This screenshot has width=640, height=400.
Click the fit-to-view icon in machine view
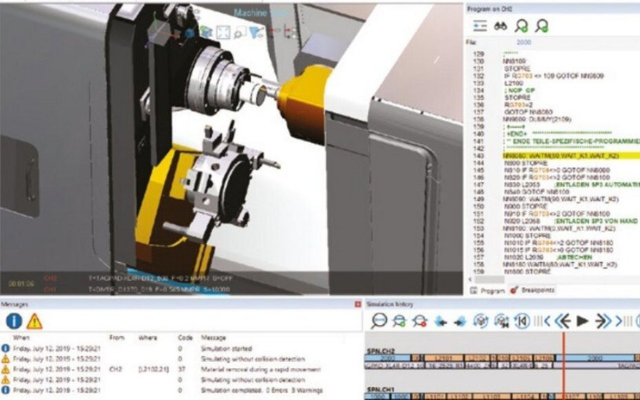click(x=223, y=32)
